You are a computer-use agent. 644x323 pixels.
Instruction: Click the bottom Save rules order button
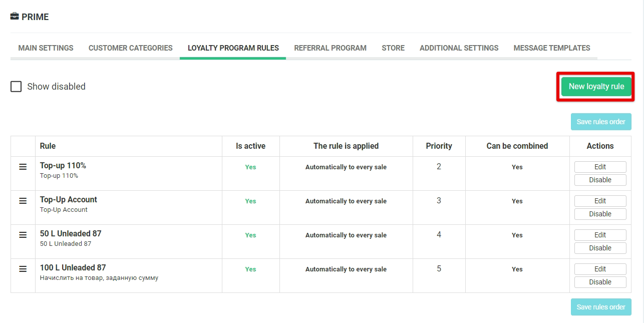[x=600, y=307]
